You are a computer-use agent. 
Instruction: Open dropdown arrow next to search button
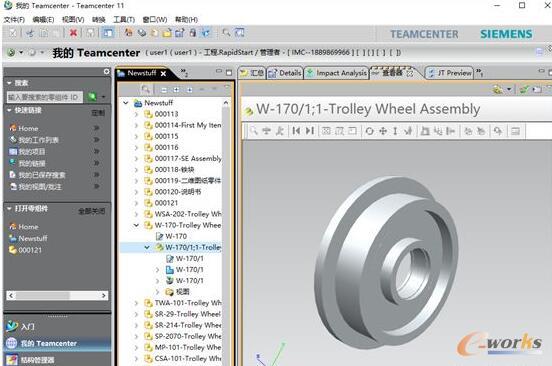(104, 97)
